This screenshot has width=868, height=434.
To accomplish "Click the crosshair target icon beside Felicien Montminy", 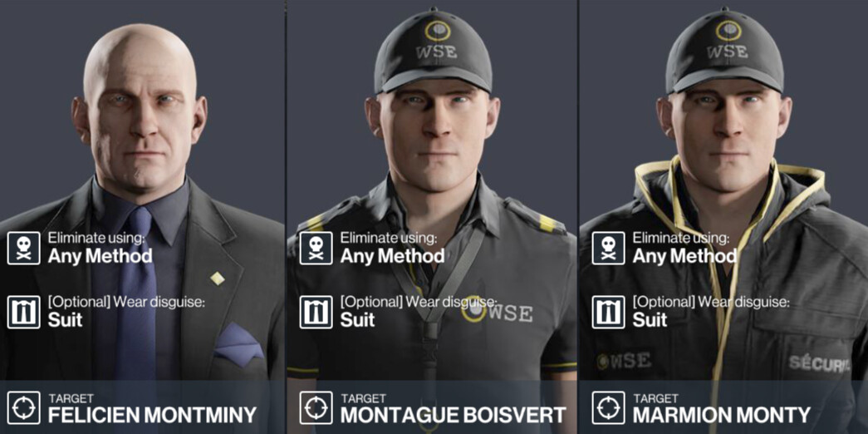I will pyautogui.click(x=24, y=408).
